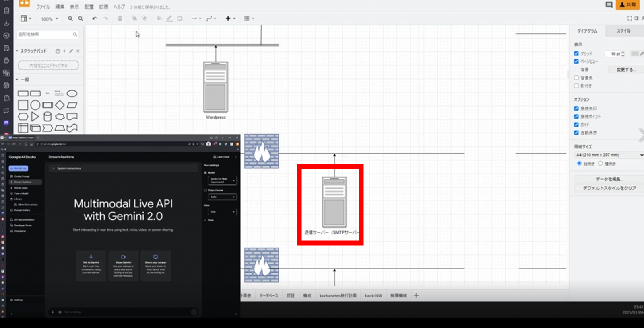The width and height of the screenshot is (644, 328).
Task: Switch to the スタイル tab
Action: pyautogui.click(x=623, y=31)
